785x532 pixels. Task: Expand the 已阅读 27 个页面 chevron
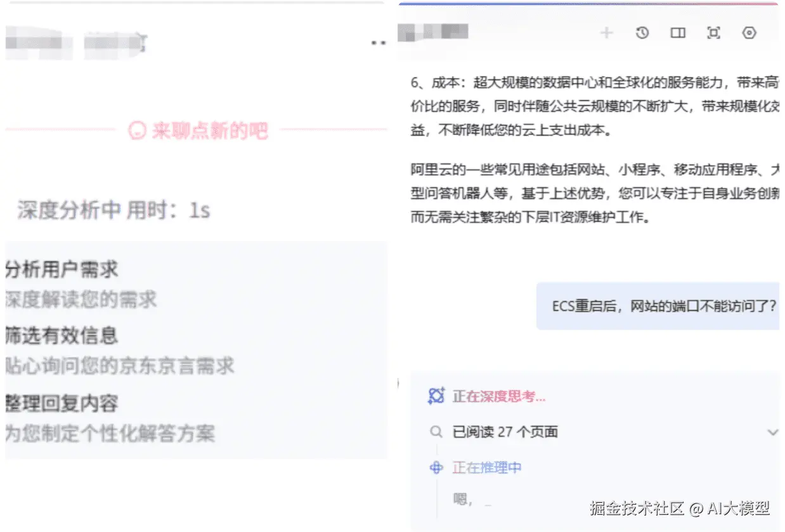pyautogui.click(x=773, y=432)
